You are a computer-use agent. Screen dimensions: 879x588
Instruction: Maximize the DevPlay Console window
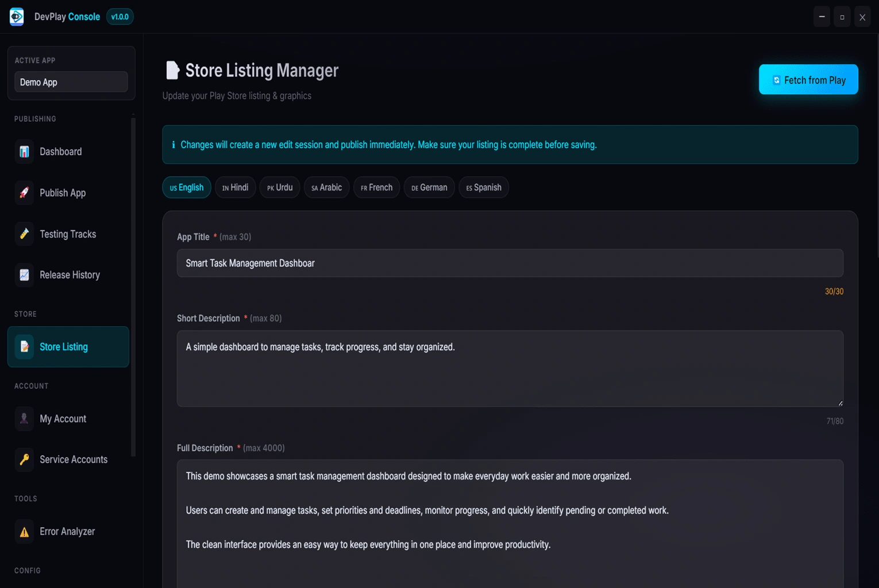point(842,17)
